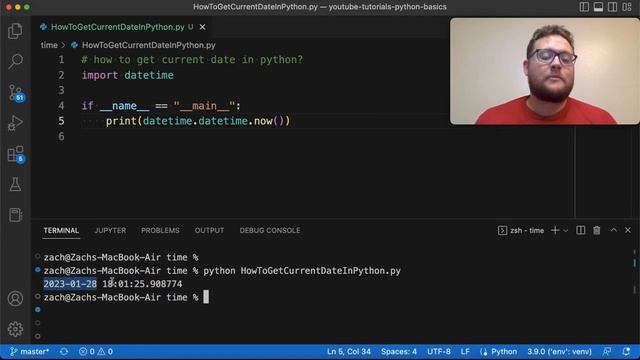Toggle panel layout icon in title bar
The height and width of the screenshot is (360, 640).
point(598,7)
